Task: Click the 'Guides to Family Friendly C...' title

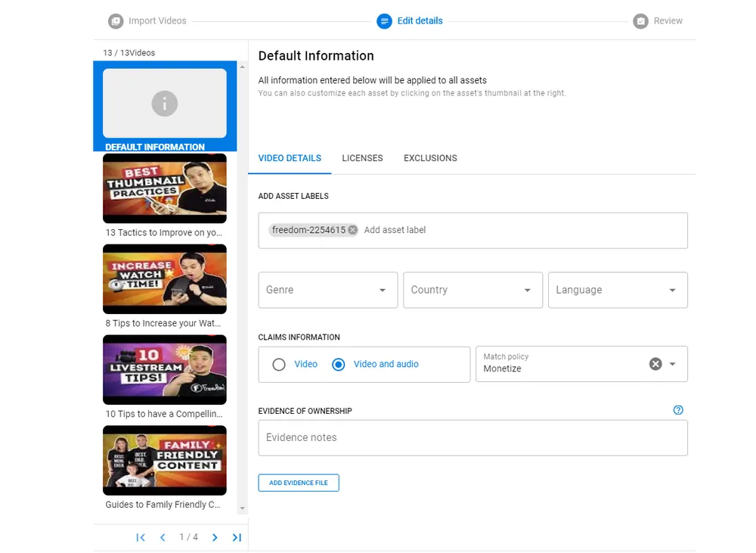Action: (x=163, y=505)
